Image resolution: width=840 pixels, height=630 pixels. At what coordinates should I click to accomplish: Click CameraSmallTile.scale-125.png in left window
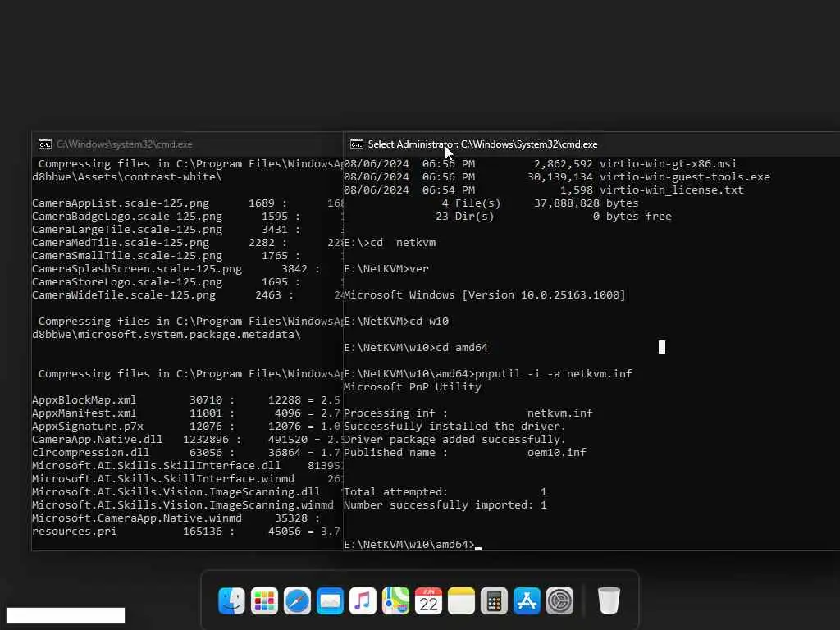tap(127, 256)
